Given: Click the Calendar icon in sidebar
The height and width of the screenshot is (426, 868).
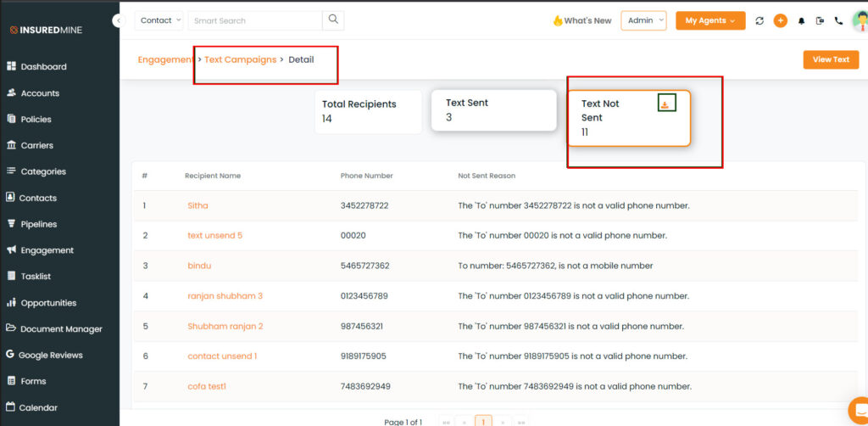Looking at the screenshot, I should click(10, 407).
